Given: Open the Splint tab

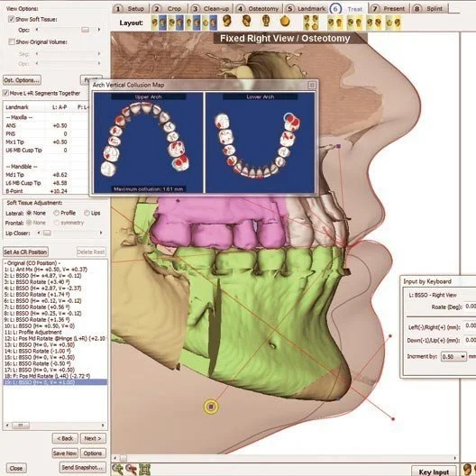Looking at the screenshot, I should [x=429, y=8].
